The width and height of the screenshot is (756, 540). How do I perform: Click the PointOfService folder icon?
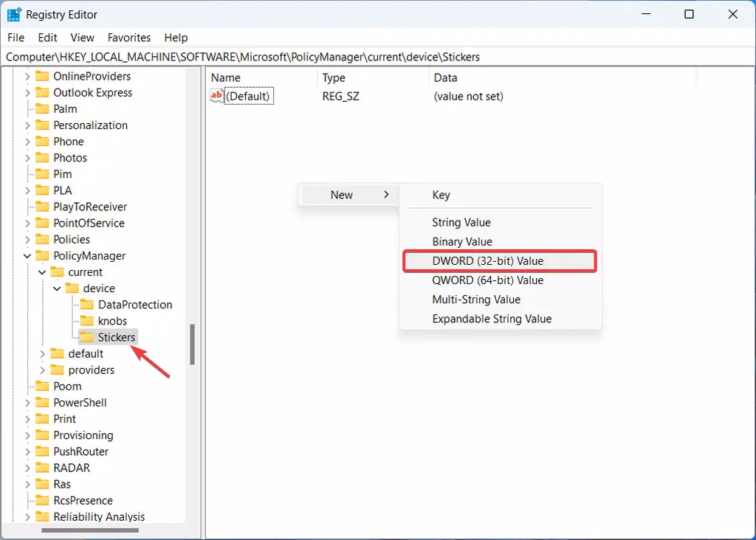coord(42,223)
